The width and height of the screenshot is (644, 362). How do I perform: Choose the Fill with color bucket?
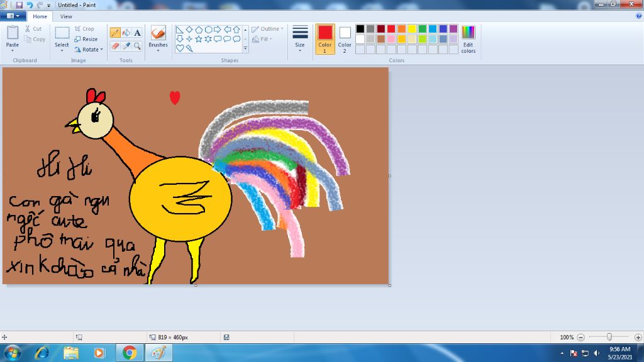(126, 33)
